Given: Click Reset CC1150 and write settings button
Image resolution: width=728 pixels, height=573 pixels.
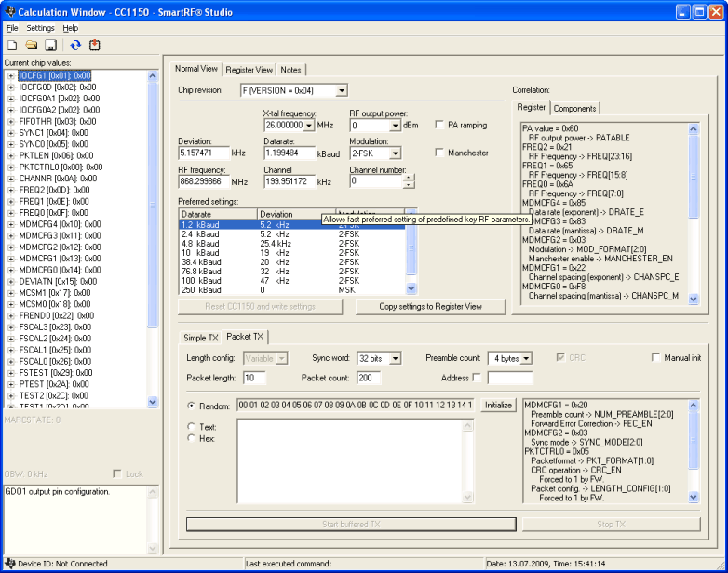Looking at the screenshot, I should click(x=260, y=307).
